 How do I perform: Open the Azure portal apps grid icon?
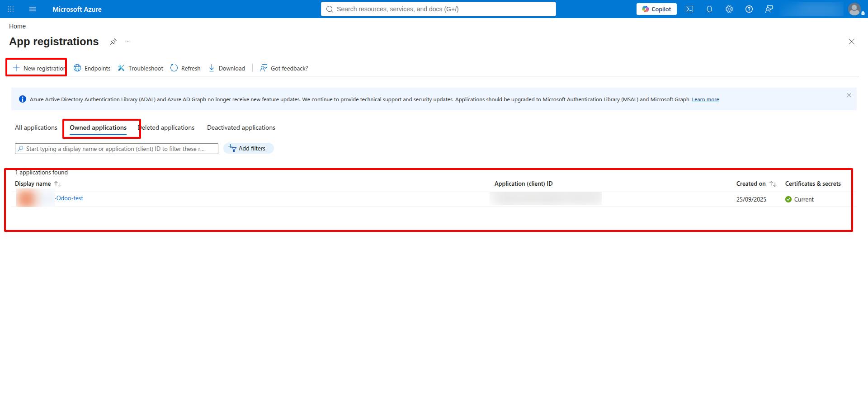pyautogui.click(x=11, y=9)
